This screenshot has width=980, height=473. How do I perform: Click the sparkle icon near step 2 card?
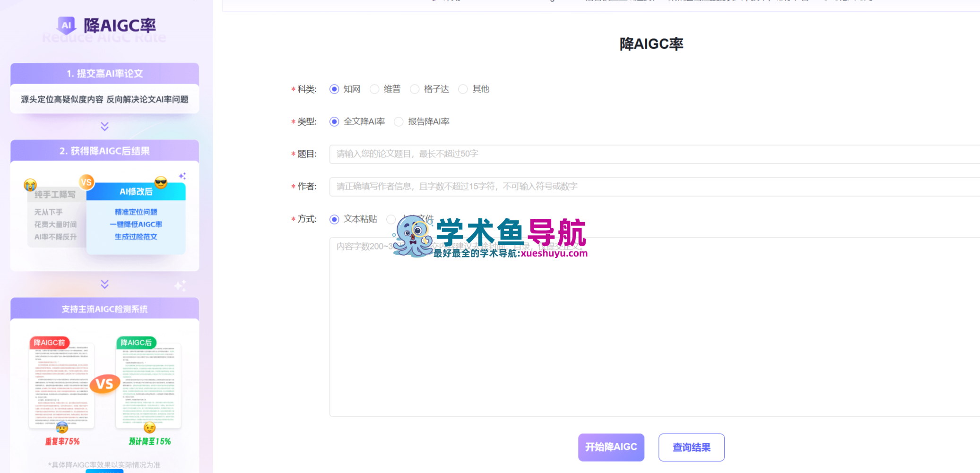pyautogui.click(x=182, y=175)
